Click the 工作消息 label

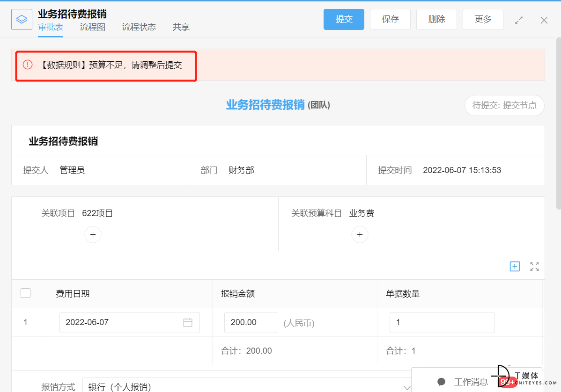[x=471, y=382]
